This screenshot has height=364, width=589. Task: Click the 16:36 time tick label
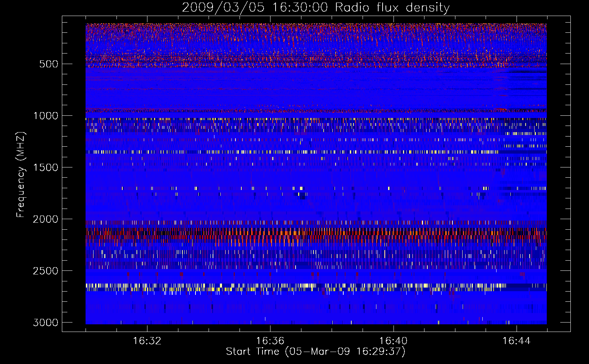tap(270, 341)
